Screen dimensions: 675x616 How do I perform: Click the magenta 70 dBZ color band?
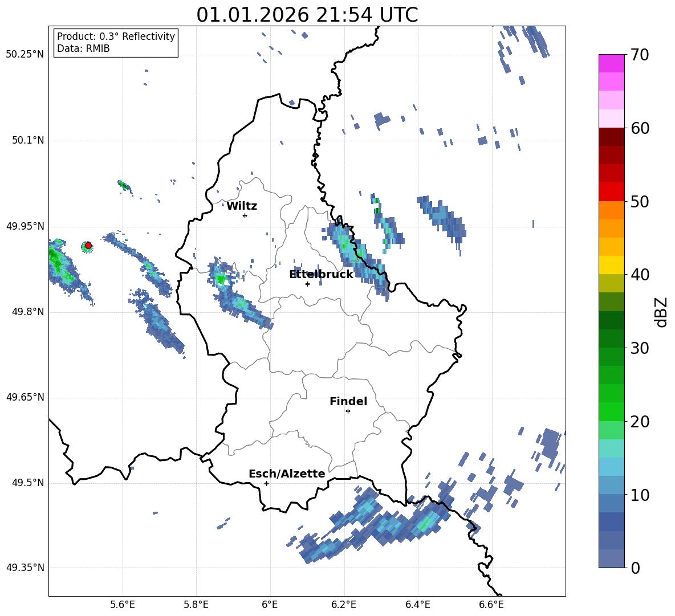tap(612, 63)
